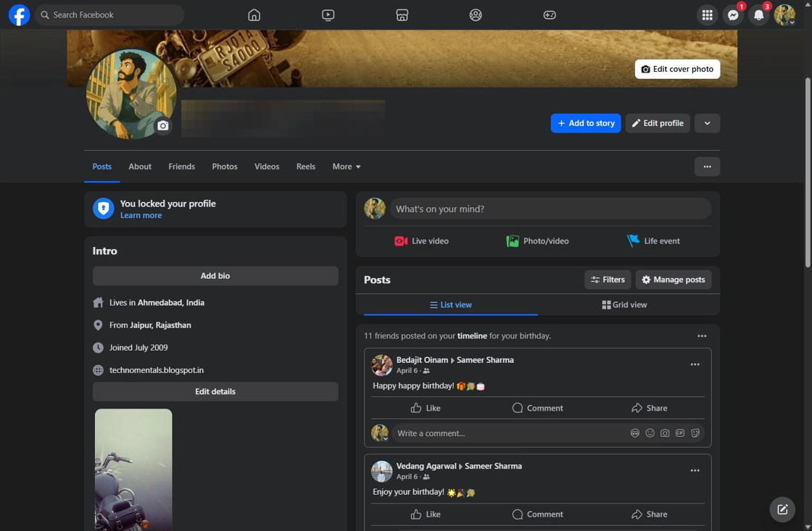The image size is (812, 531).
Task: Comment on Bedajit Oinam's post
Action: tap(537, 408)
